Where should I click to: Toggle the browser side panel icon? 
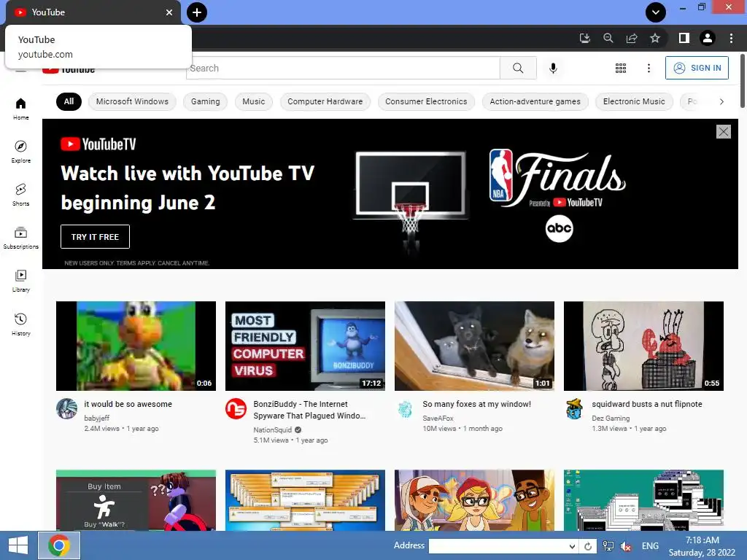coord(684,38)
